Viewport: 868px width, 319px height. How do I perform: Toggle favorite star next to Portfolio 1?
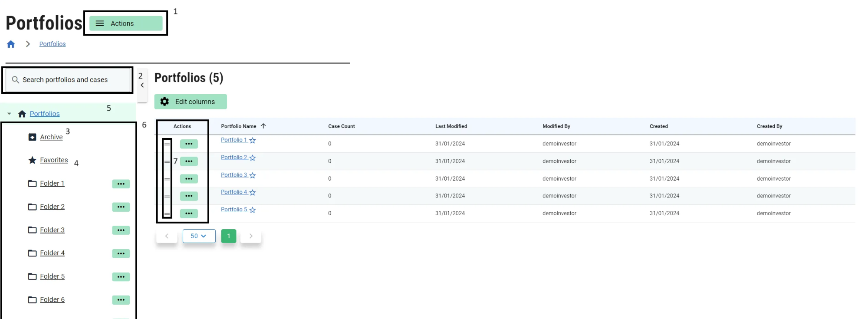point(253,141)
